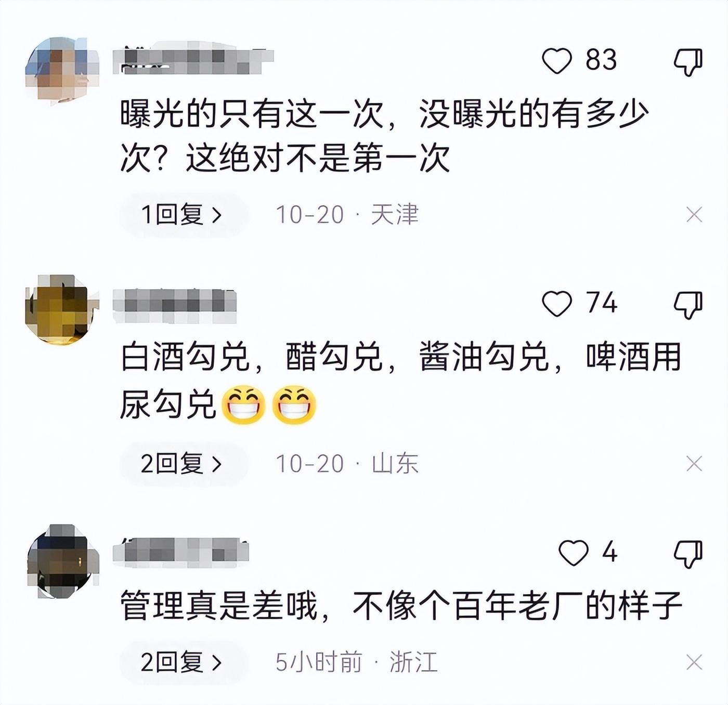Expand 2回复 under the Shandong comment

click(x=183, y=464)
